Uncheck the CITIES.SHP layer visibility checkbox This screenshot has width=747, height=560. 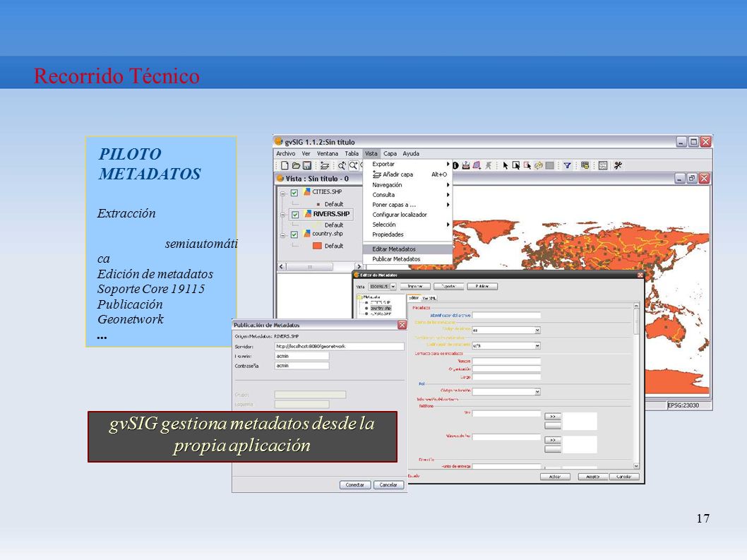click(x=294, y=193)
